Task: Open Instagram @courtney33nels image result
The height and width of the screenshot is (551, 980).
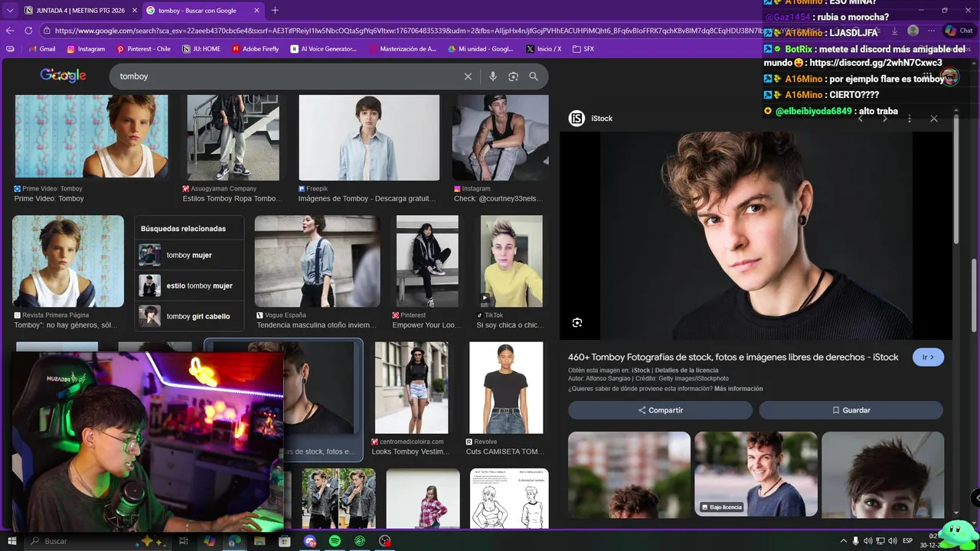Action: [500, 138]
